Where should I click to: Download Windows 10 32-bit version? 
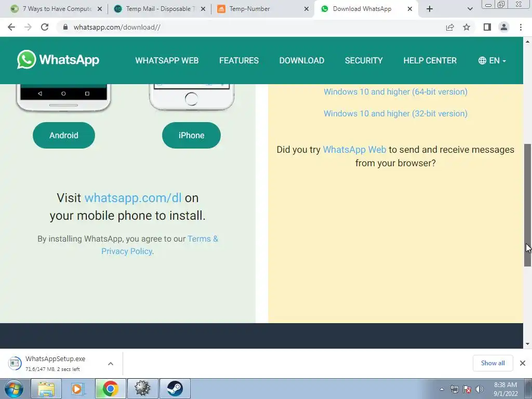point(395,113)
